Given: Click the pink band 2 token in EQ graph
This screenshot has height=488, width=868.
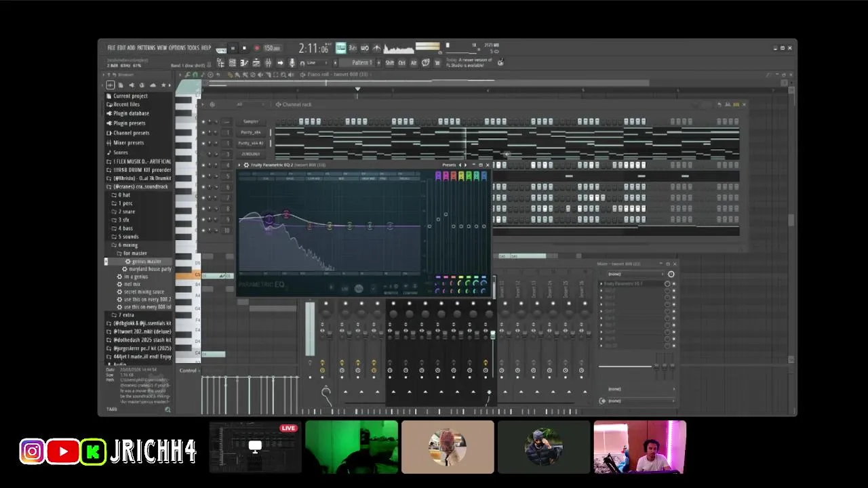Looking at the screenshot, I should (x=286, y=215).
